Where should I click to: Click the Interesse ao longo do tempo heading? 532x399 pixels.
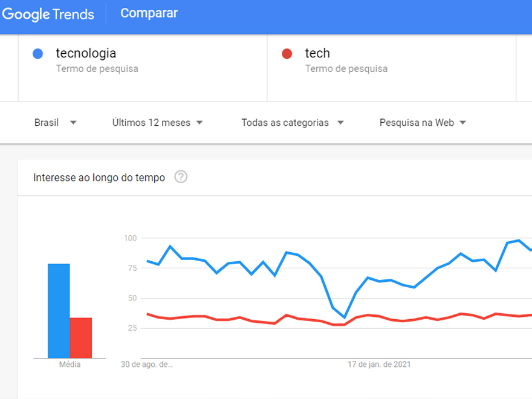(x=99, y=177)
